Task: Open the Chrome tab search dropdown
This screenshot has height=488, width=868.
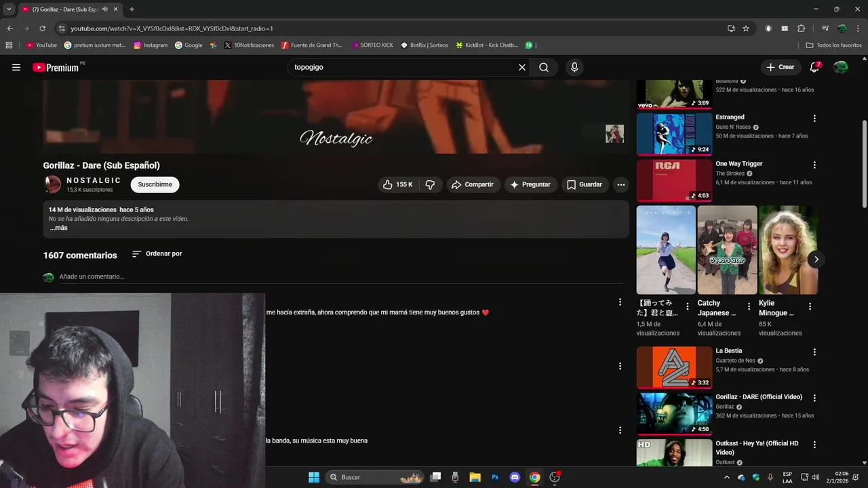Action: pyautogui.click(x=9, y=9)
